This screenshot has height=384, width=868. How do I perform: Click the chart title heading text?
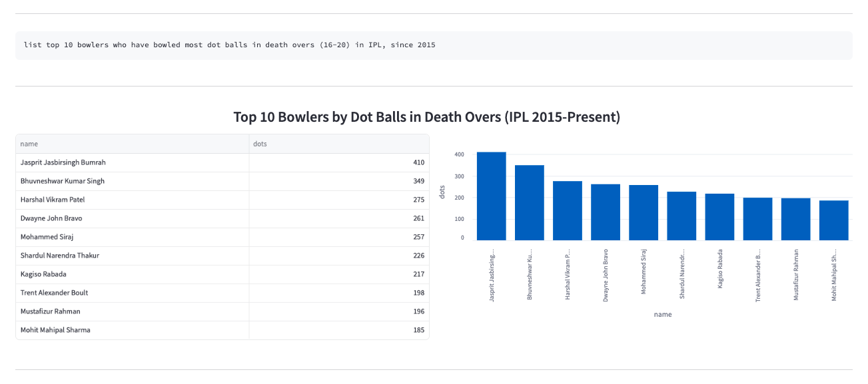[x=426, y=117]
